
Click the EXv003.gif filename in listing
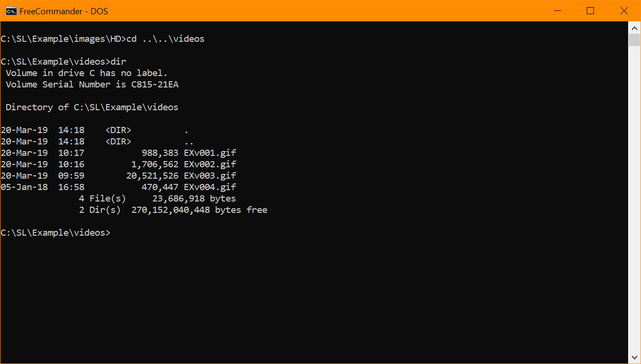tap(210, 176)
